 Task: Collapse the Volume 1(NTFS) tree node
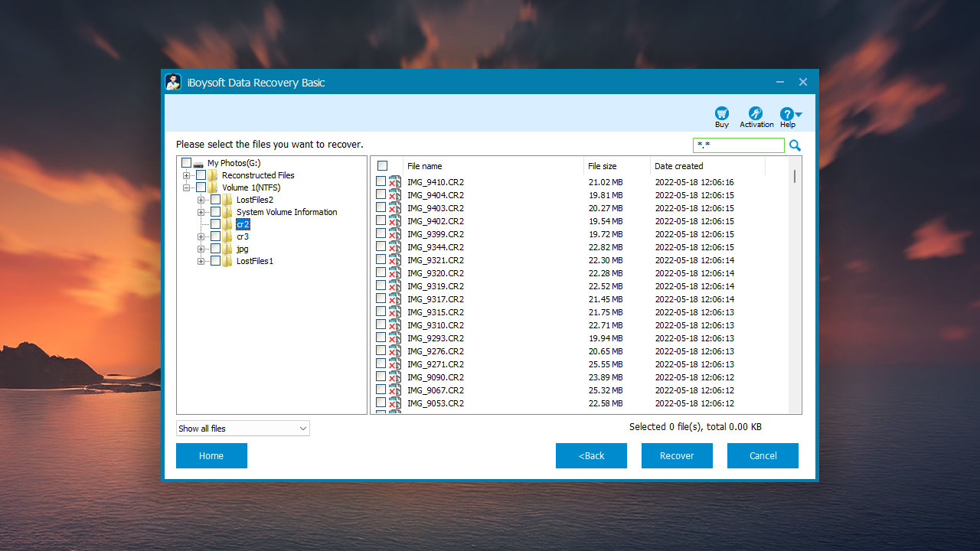(x=186, y=187)
